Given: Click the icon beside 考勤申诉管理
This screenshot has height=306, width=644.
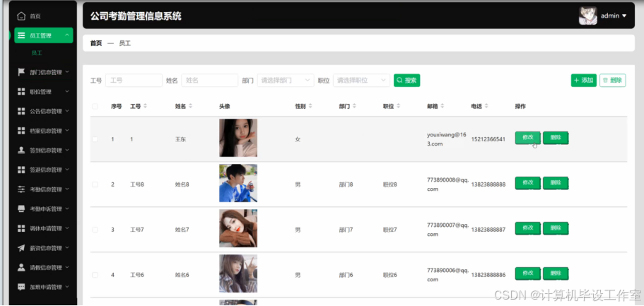Looking at the screenshot, I should pyautogui.click(x=21, y=208).
